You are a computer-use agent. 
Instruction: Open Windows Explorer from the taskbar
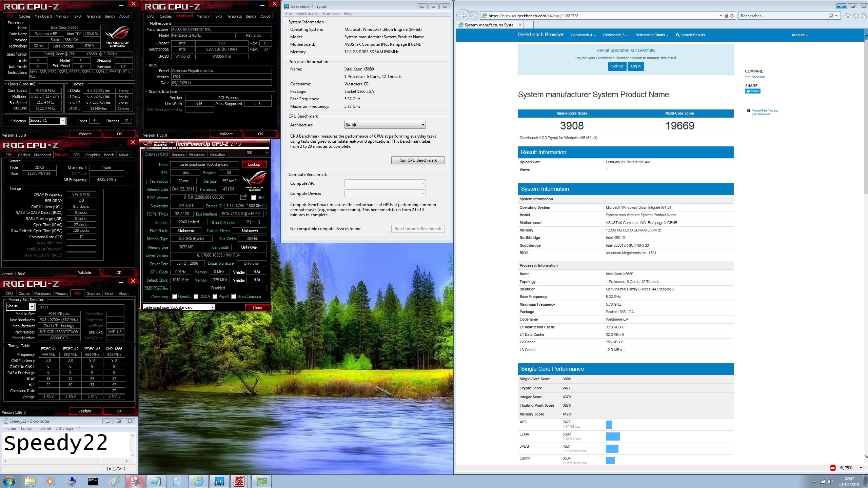point(30,481)
